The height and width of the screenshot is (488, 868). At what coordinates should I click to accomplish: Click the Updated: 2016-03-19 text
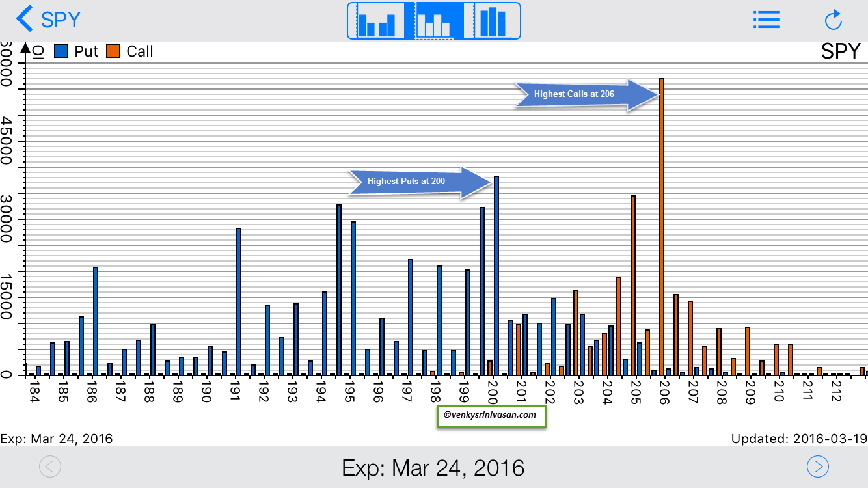click(800, 439)
